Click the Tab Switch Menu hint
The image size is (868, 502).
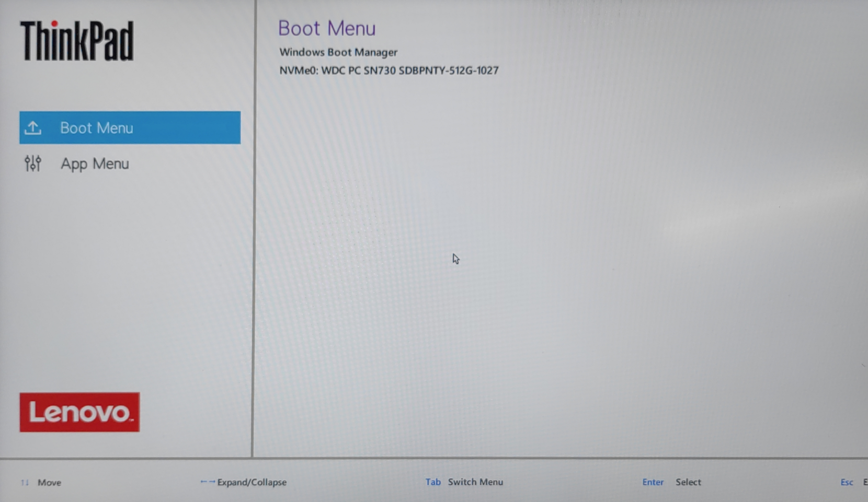(x=464, y=482)
